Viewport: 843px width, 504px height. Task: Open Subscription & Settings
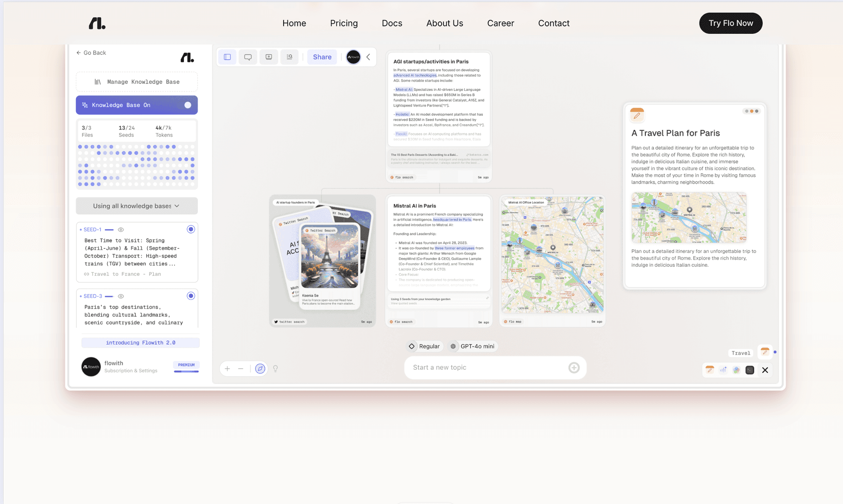(131, 371)
